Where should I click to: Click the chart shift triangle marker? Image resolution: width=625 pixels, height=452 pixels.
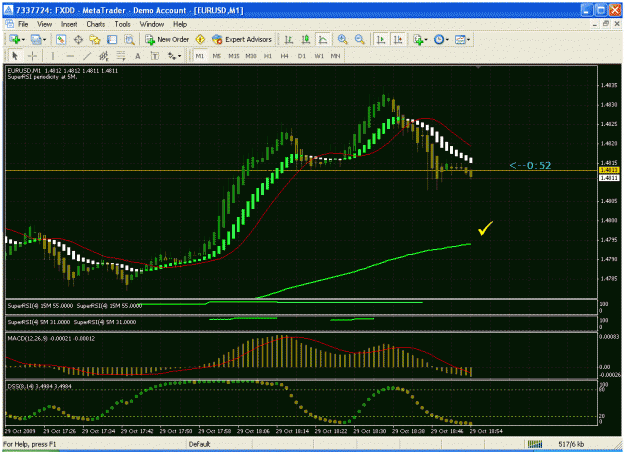point(478,68)
